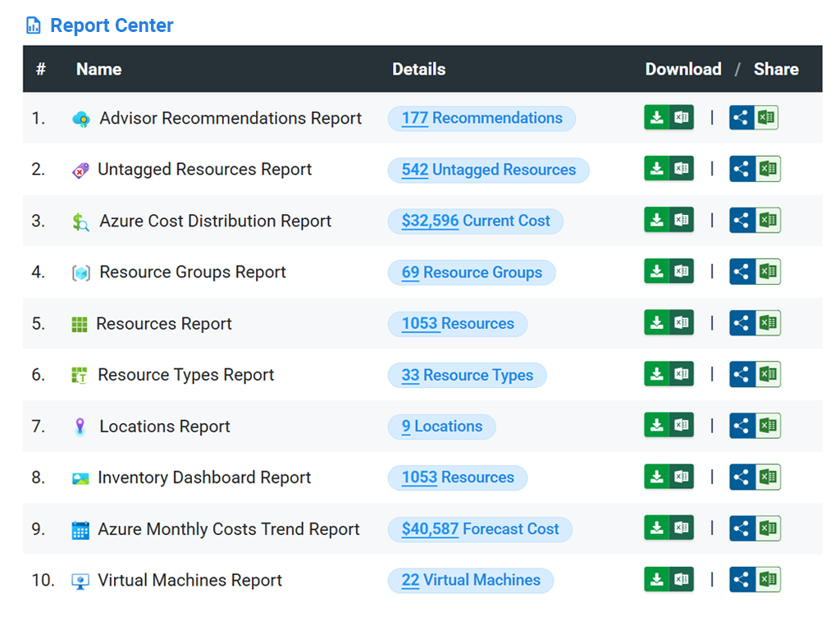Click the Share column header
840x630 pixels.
[x=776, y=69]
